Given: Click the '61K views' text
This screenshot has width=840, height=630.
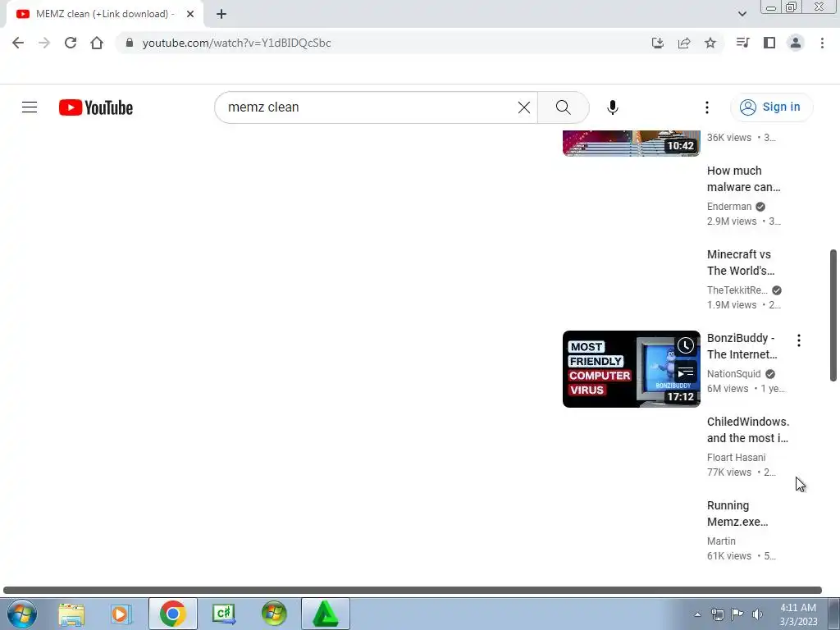Looking at the screenshot, I should click(729, 556).
